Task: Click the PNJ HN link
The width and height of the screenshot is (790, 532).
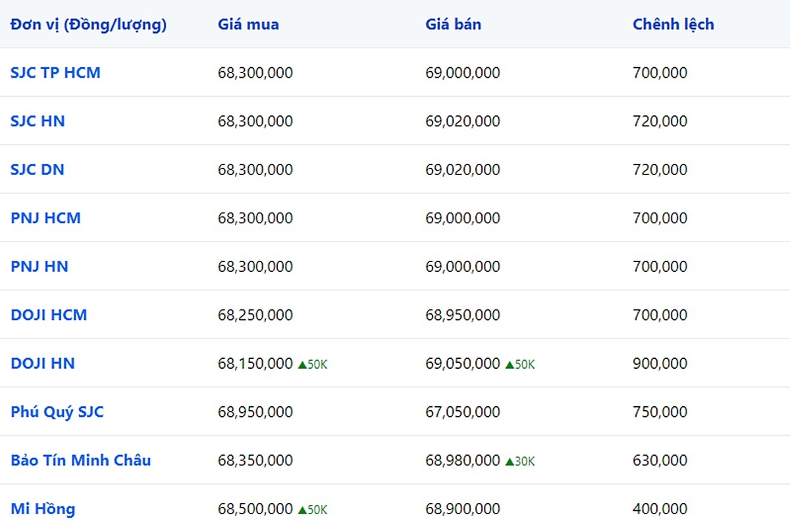Action: 39,267
